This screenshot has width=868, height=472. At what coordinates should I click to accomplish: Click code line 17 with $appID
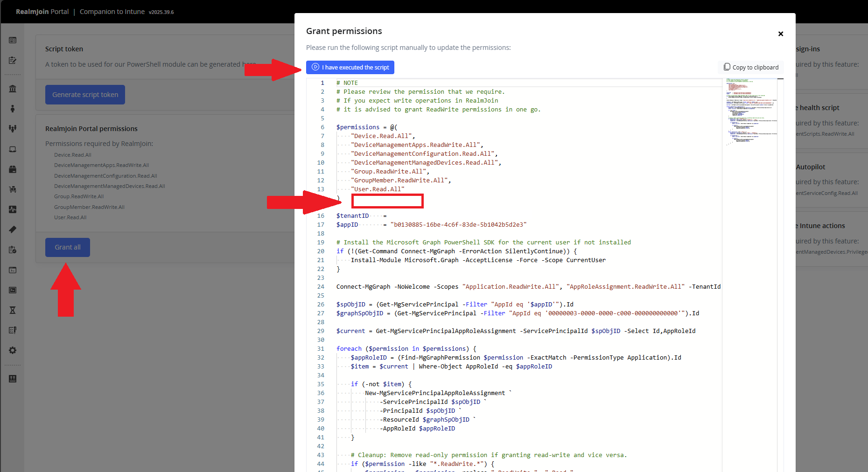[x=431, y=225]
